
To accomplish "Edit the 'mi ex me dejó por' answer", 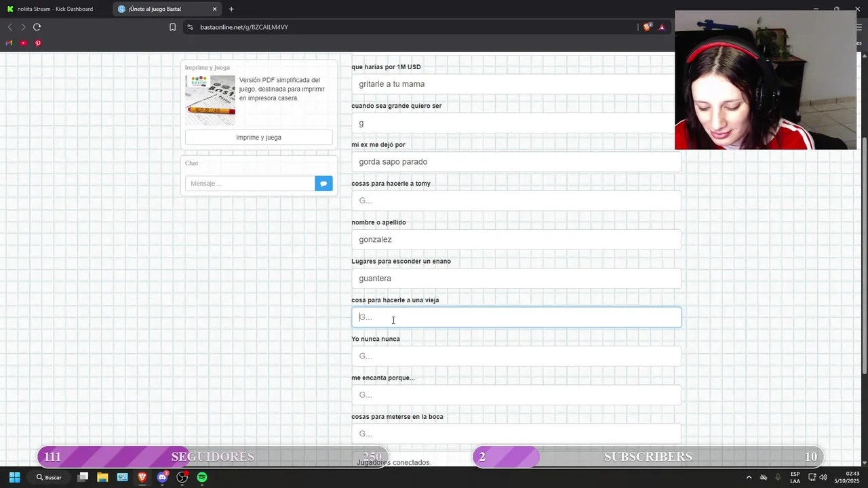I will 516,161.
